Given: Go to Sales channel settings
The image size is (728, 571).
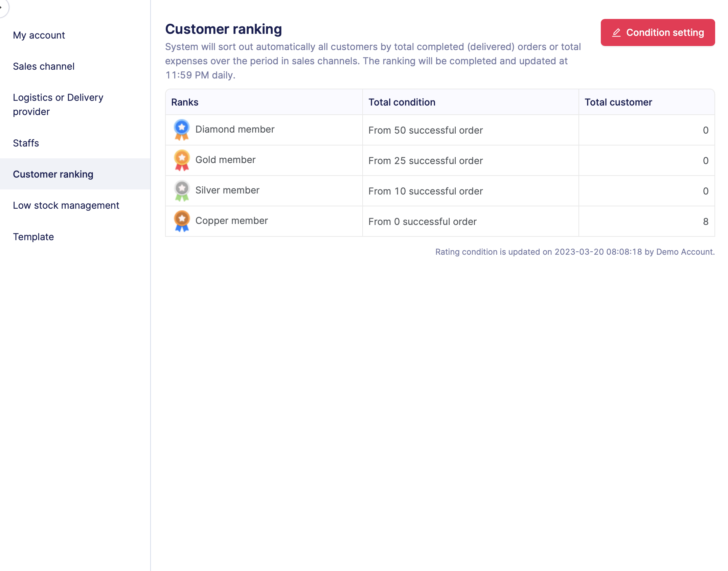Looking at the screenshot, I should (x=44, y=66).
